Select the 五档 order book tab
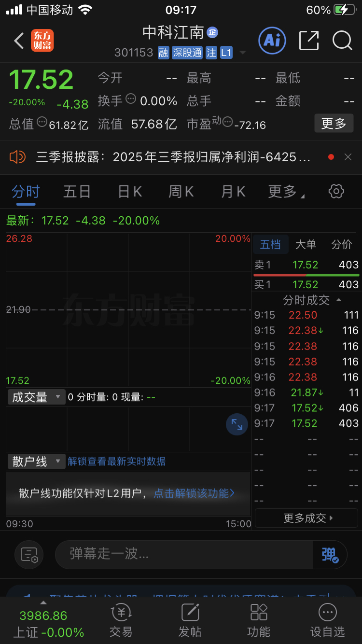The width and height of the screenshot is (362, 644). coord(270,245)
